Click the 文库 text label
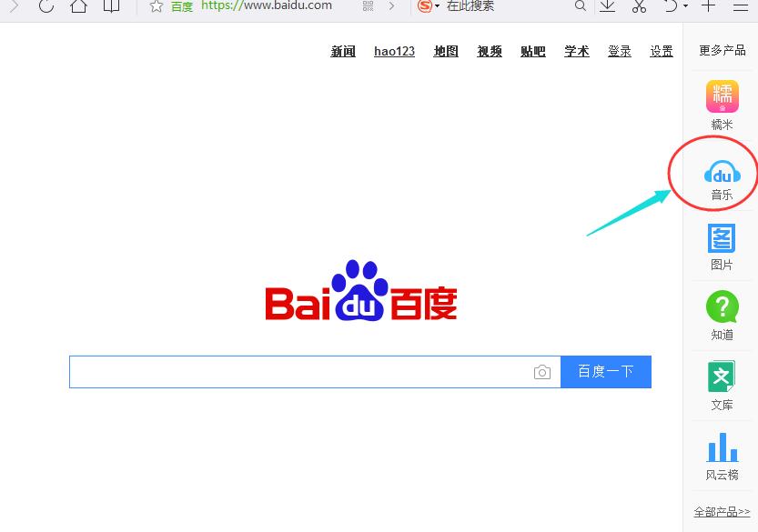Screen dimensions: 758x532 tap(722, 405)
